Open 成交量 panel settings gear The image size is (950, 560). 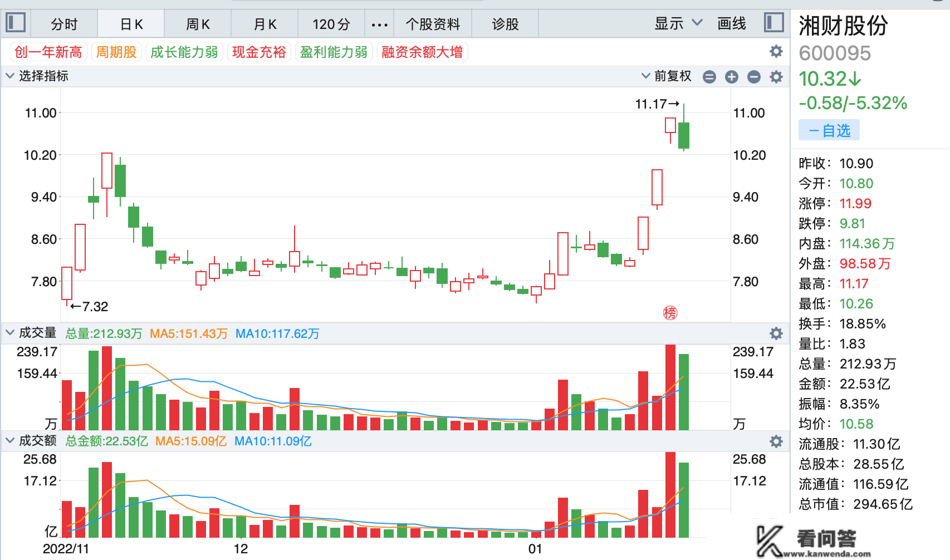tap(776, 333)
